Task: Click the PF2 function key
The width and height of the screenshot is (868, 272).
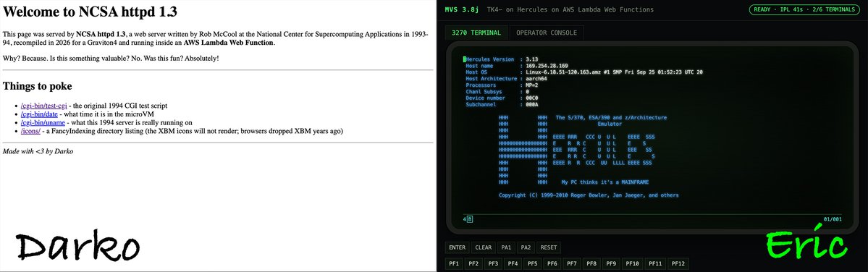Action: tap(474, 264)
